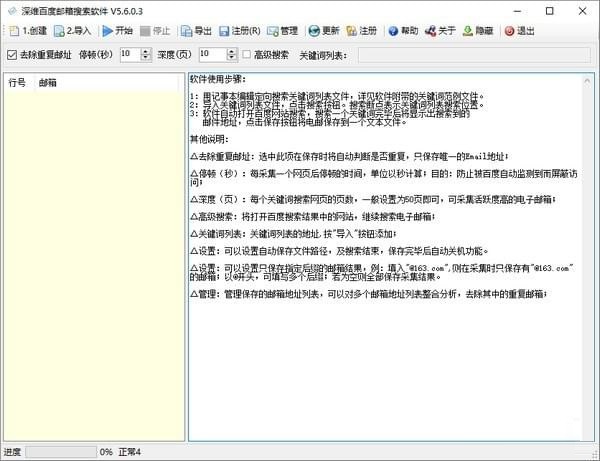Click the 更新 (Update) toolbar icon
Viewport: 600px width, 461px height.
coord(325,31)
